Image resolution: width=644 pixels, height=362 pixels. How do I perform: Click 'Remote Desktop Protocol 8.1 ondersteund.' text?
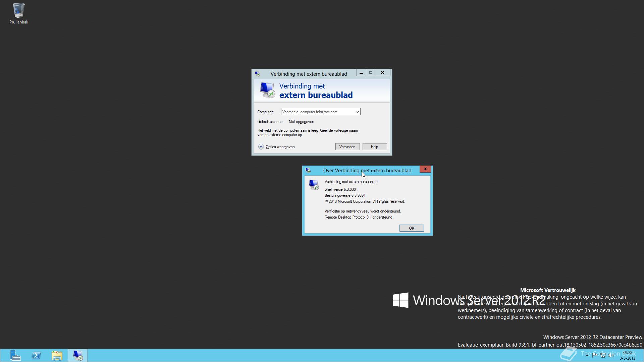tap(359, 217)
